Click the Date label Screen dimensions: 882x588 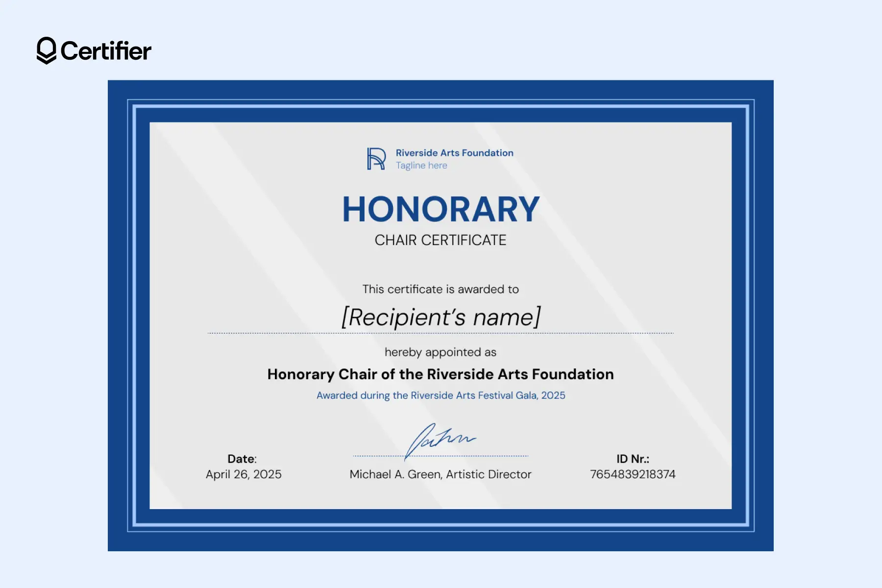coord(241,459)
